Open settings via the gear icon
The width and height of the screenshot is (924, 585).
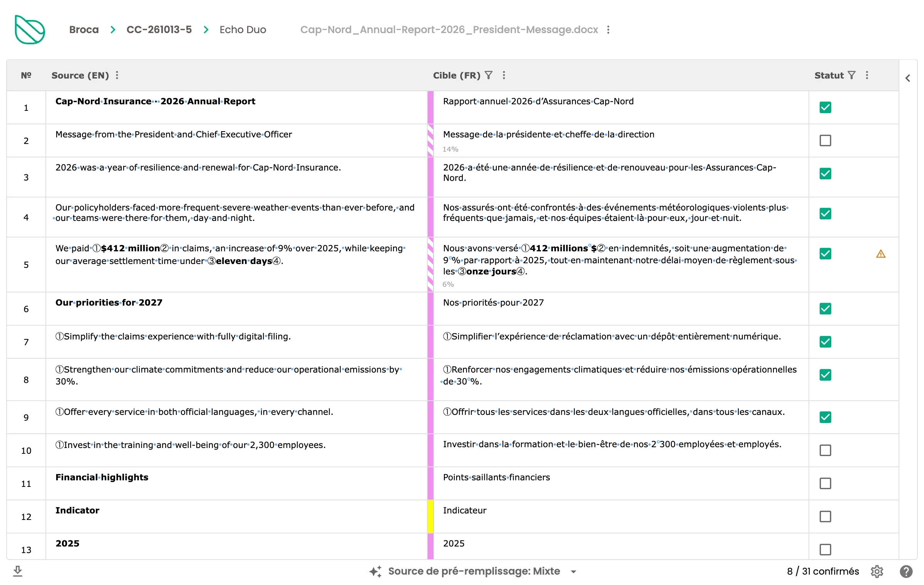click(877, 571)
